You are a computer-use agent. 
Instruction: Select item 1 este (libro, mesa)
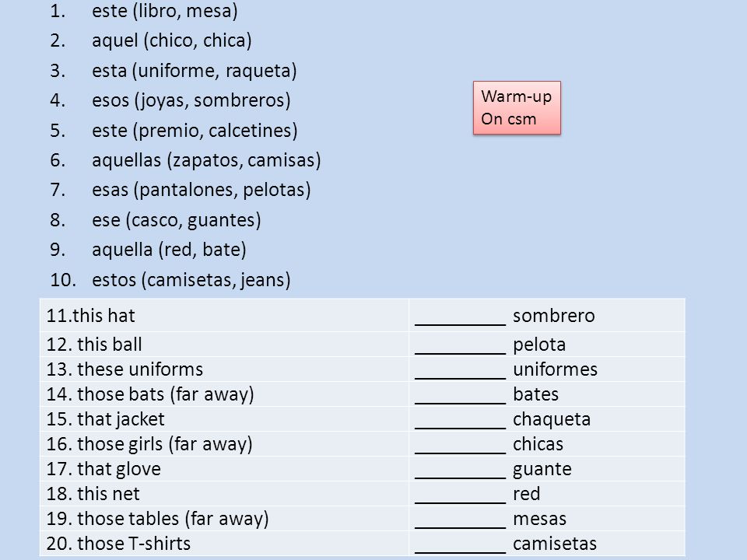pyautogui.click(x=144, y=11)
